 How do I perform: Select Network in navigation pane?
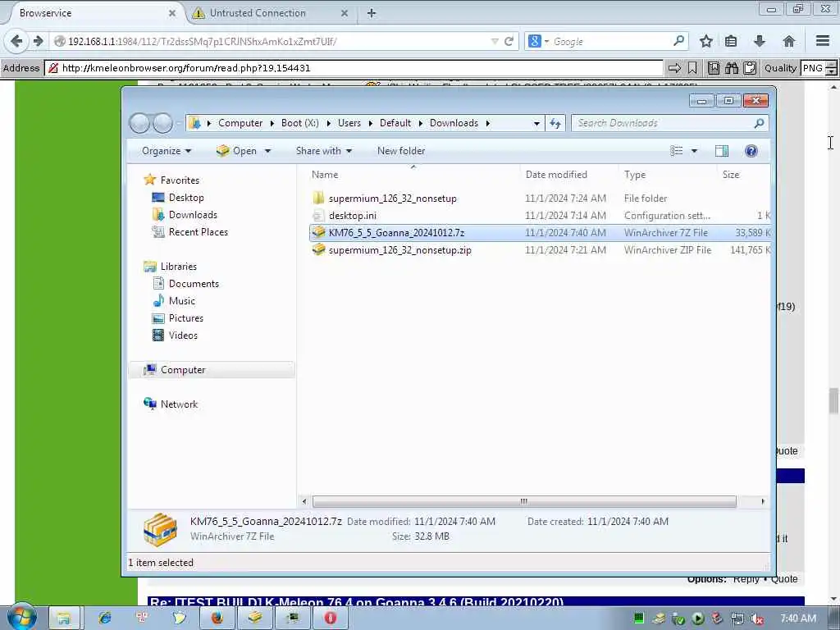[179, 404]
